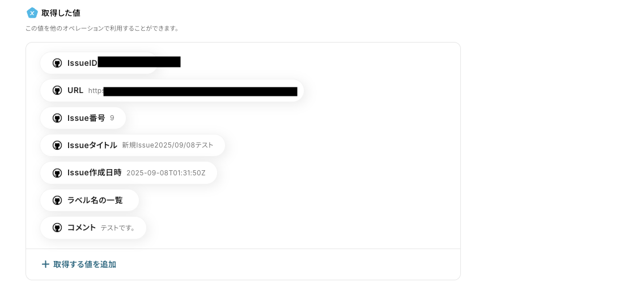This screenshot has height=303, width=644.
Task: Click the timestamp 2025-09-08T01:31:50Z value
Action: [x=166, y=173]
